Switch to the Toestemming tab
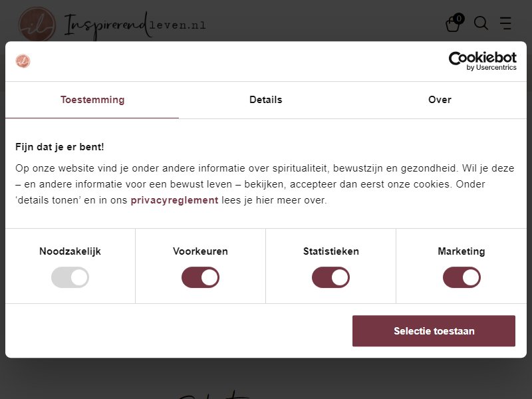The width and height of the screenshot is (532, 399). click(x=92, y=100)
